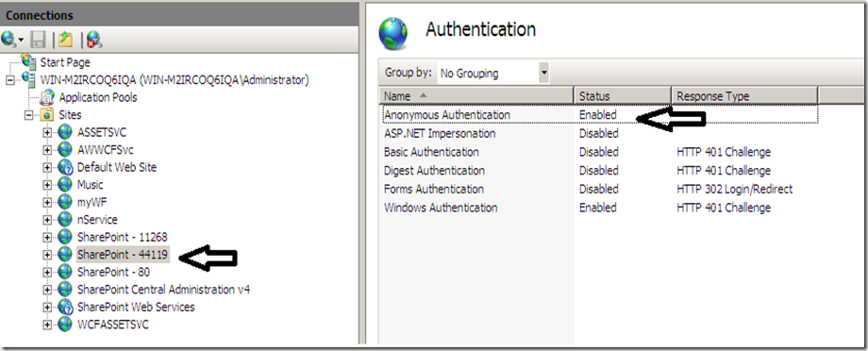Sort by the Response Type column header
868x351 pixels.
click(744, 96)
